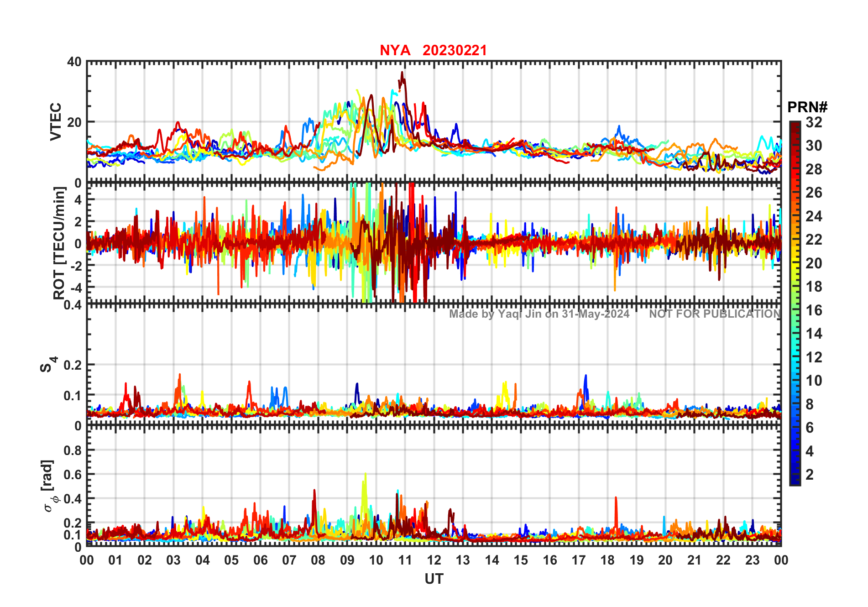Click the PRN colorbar gradient strip
Screen dimensions: 868x607
coord(795,303)
